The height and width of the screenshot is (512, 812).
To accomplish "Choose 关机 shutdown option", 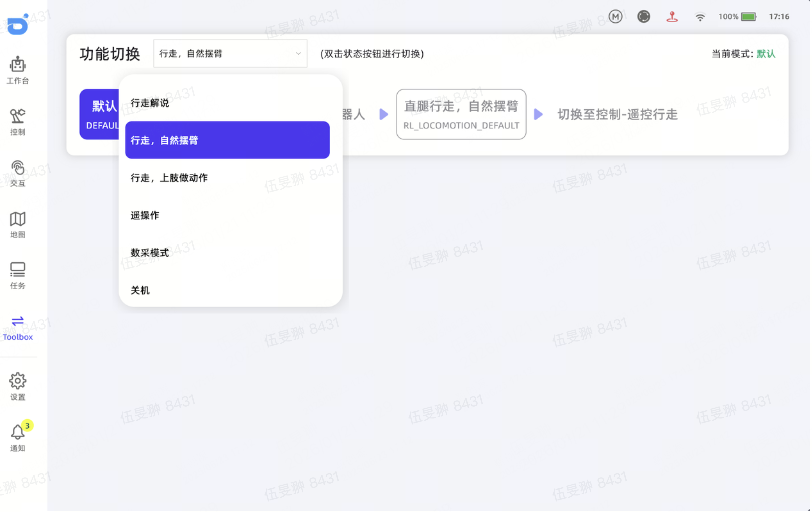I will coord(140,290).
